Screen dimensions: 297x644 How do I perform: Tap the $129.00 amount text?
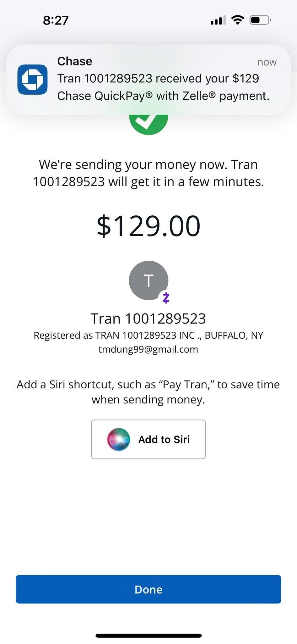point(148,226)
